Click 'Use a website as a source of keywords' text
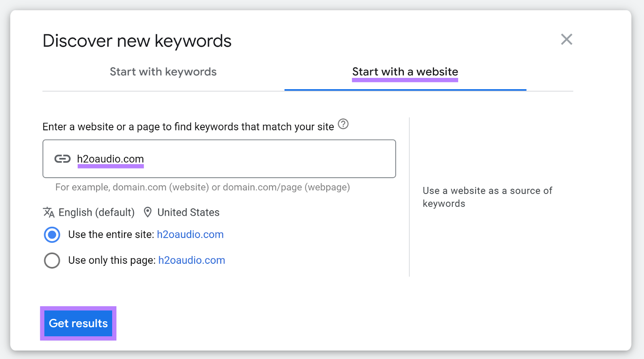Viewport: 644px width, 359px height. pyautogui.click(x=487, y=197)
